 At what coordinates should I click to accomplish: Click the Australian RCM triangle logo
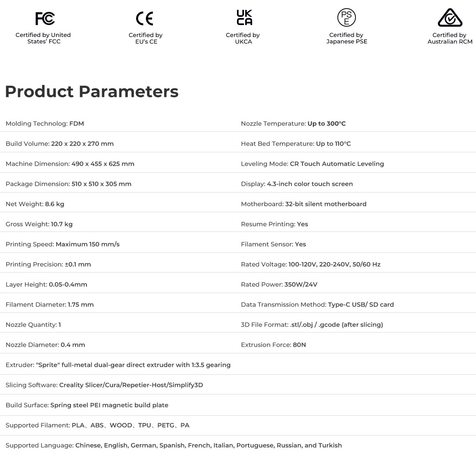pos(450,18)
